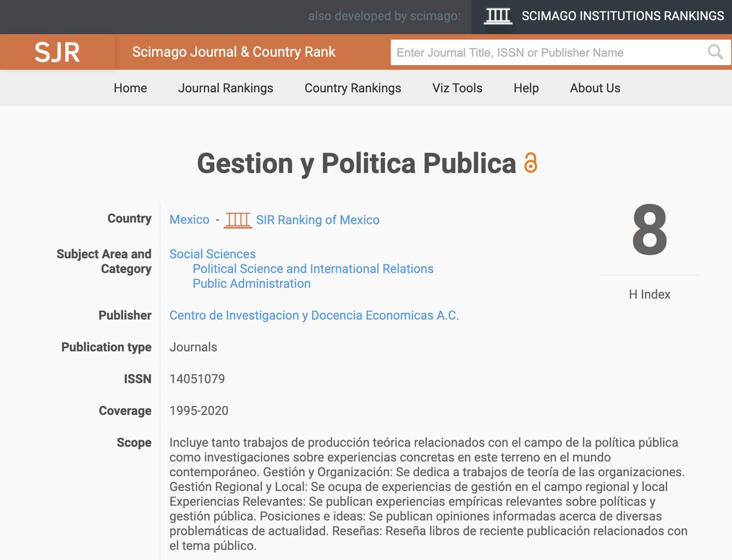The image size is (732, 560).
Task: Click the SJR logo
Action: [57, 52]
